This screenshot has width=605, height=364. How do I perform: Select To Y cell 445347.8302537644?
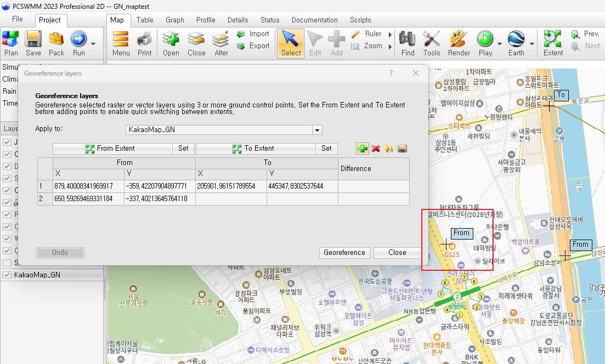[303, 186]
